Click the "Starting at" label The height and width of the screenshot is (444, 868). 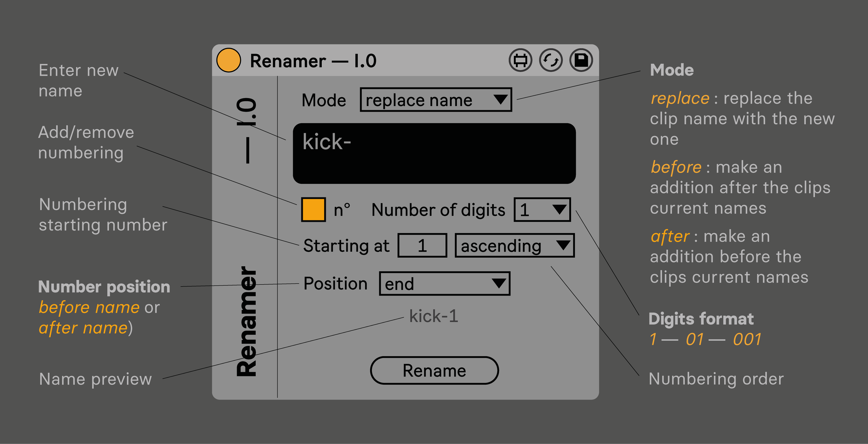346,245
